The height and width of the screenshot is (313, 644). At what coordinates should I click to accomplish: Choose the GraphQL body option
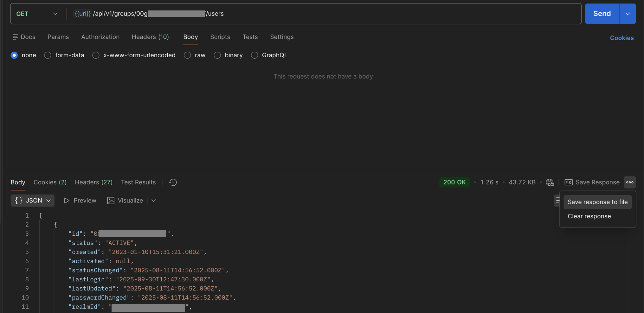(x=254, y=55)
